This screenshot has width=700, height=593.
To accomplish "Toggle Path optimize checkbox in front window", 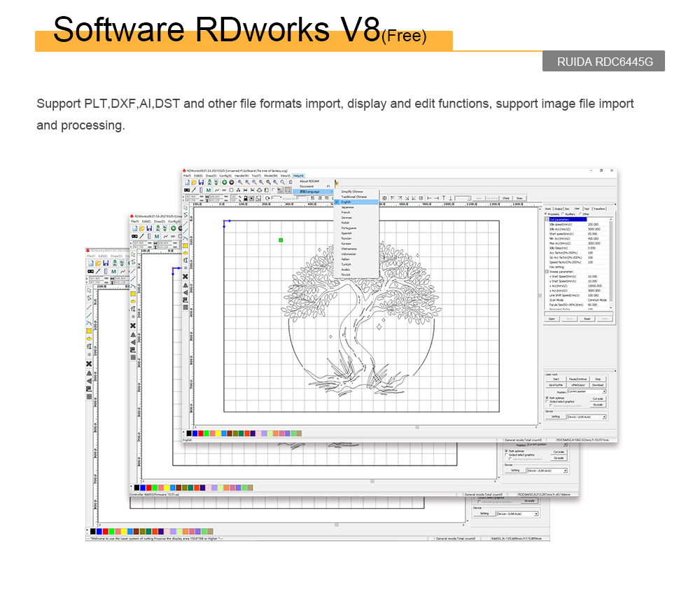I will 547,398.
